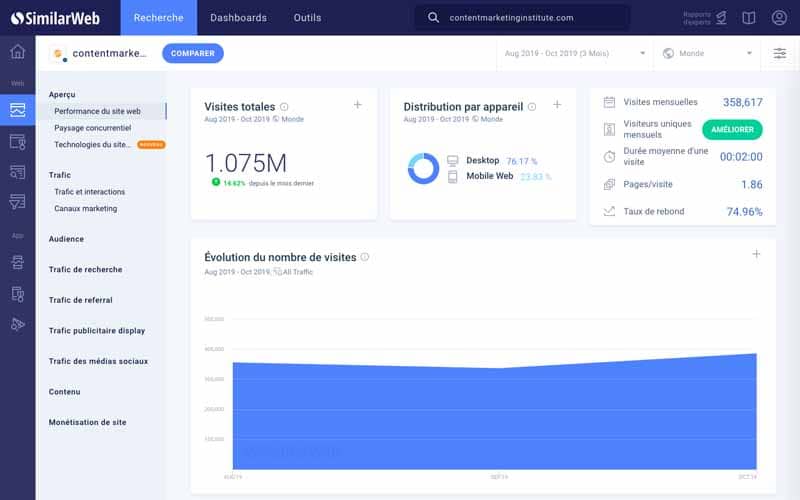
Task: Select Canaux marketing
Action: click(86, 209)
